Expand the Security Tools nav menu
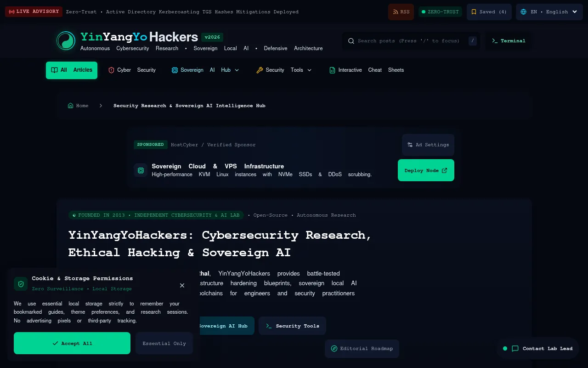The height and width of the screenshot is (368, 588). [x=284, y=70]
